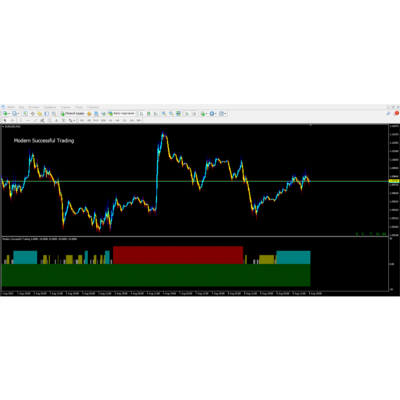Pick the Equidistant Channel tool
This screenshot has width=400, height=400.
(x=42, y=120)
